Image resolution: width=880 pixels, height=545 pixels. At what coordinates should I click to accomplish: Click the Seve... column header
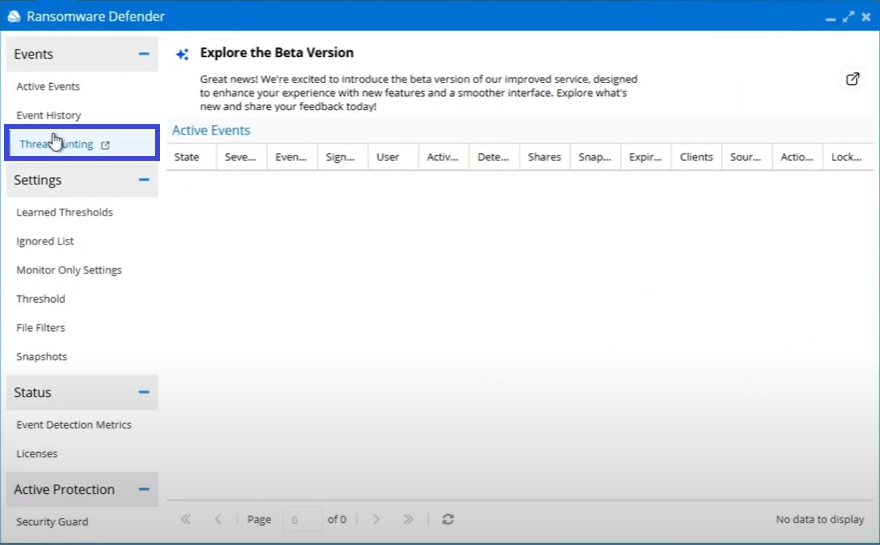coord(241,157)
